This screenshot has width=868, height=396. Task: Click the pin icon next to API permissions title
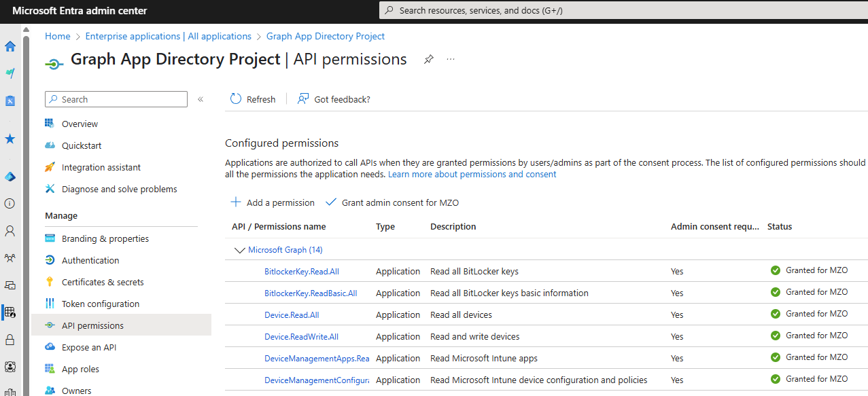click(428, 59)
